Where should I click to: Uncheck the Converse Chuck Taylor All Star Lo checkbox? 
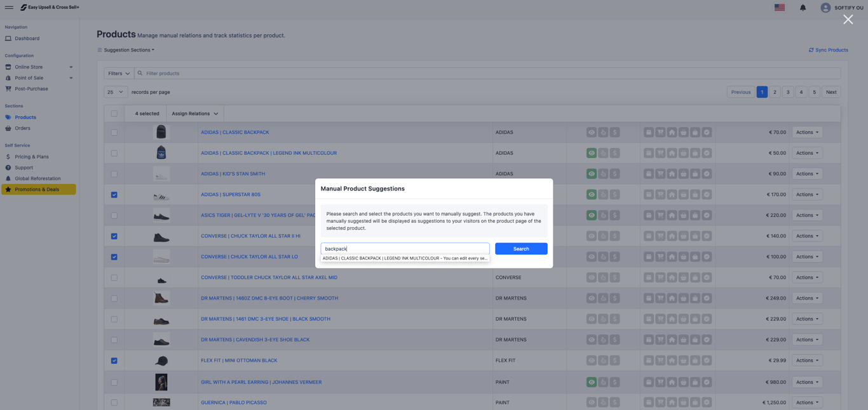point(114,257)
